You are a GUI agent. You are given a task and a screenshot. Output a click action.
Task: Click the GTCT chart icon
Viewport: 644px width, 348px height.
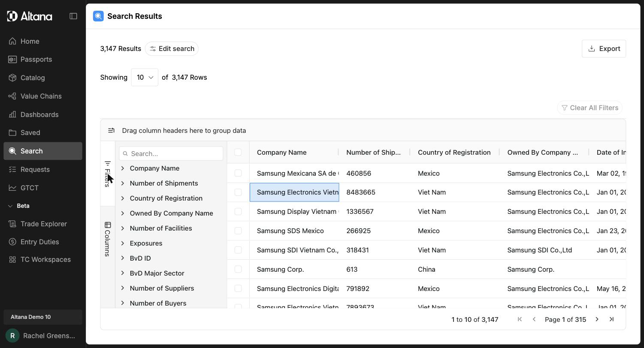pos(12,188)
